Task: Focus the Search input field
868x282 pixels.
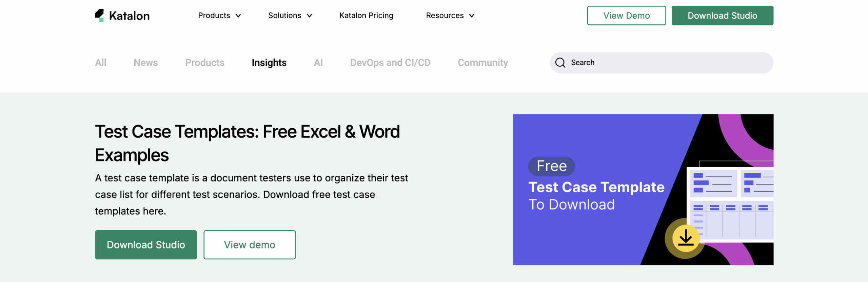Action: 662,63
